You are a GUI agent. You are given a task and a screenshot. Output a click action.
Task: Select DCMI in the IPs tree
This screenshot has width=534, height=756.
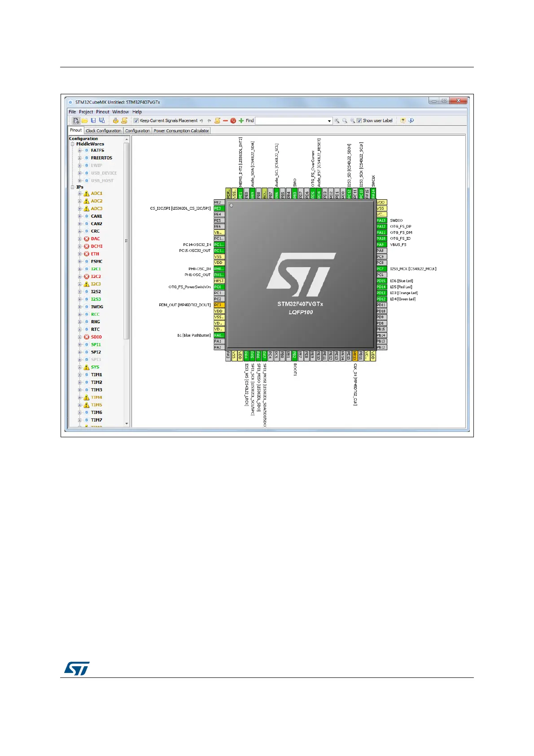coord(97,246)
